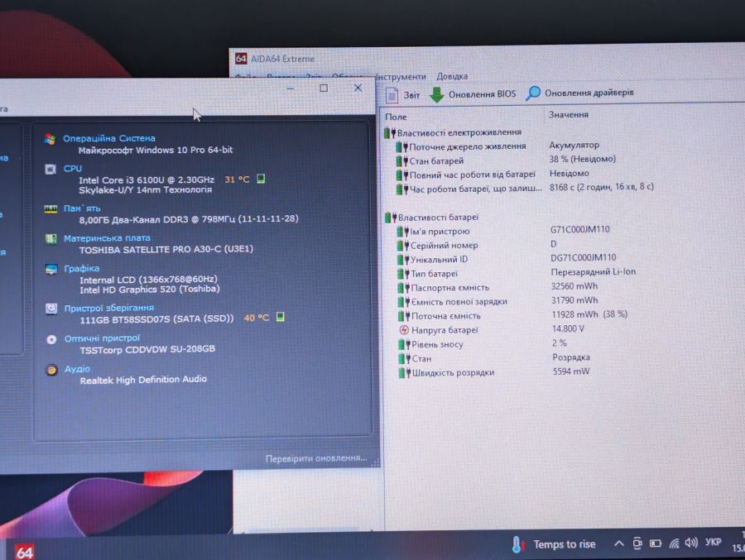Open the Материнська плата section link
This screenshot has width=745, height=560.
(x=107, y=238)
